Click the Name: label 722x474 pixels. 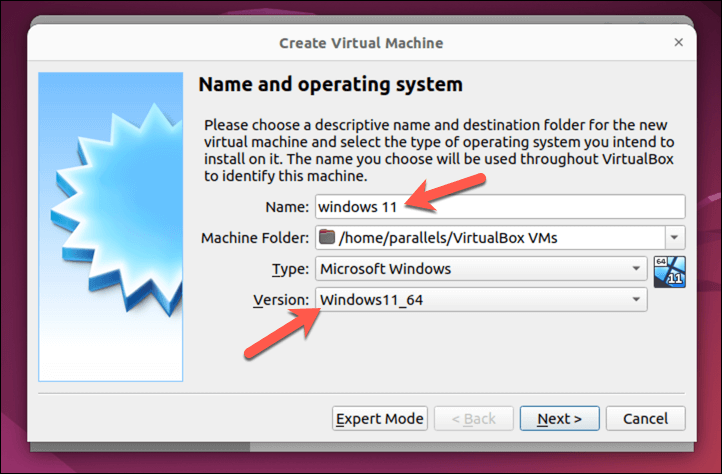click(287, 207)
